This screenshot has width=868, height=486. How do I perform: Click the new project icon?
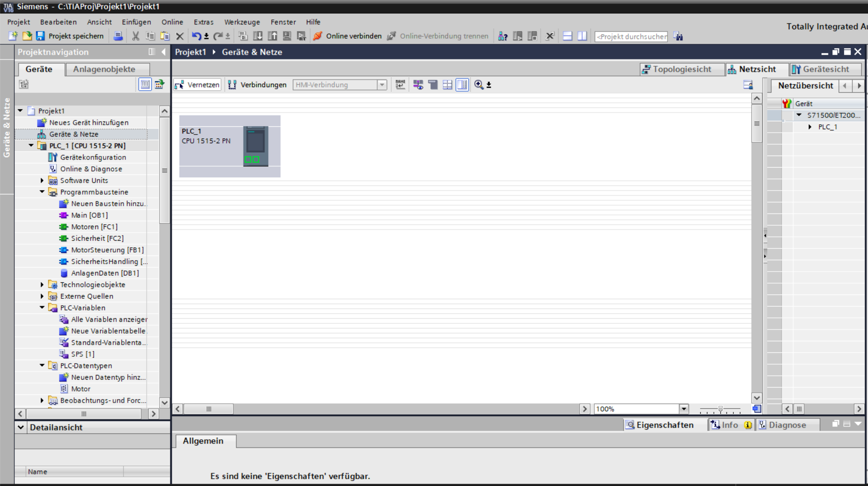click(x=13, y=36)
